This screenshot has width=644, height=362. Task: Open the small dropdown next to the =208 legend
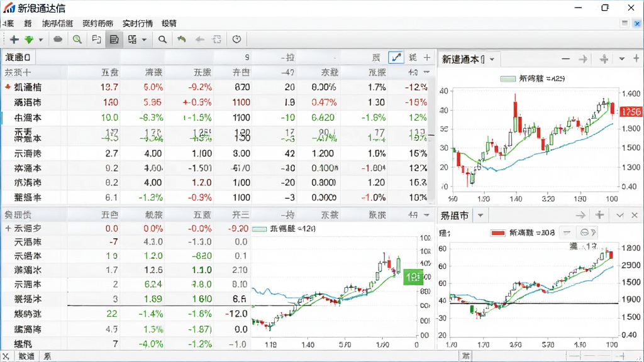click(x=567, y=233)
